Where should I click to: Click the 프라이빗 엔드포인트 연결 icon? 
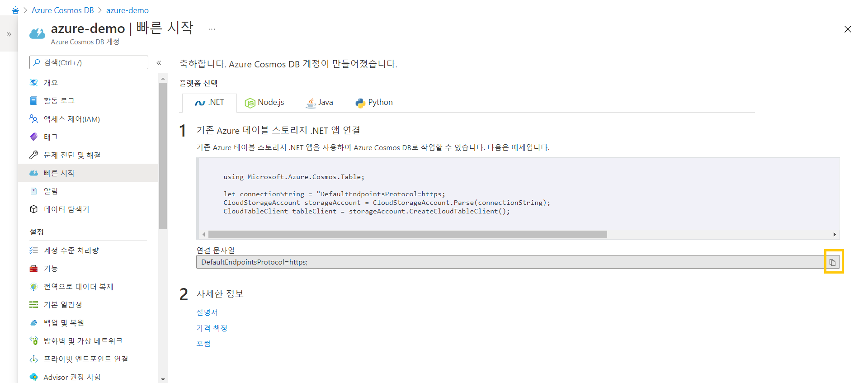click(x=33, y=359)
